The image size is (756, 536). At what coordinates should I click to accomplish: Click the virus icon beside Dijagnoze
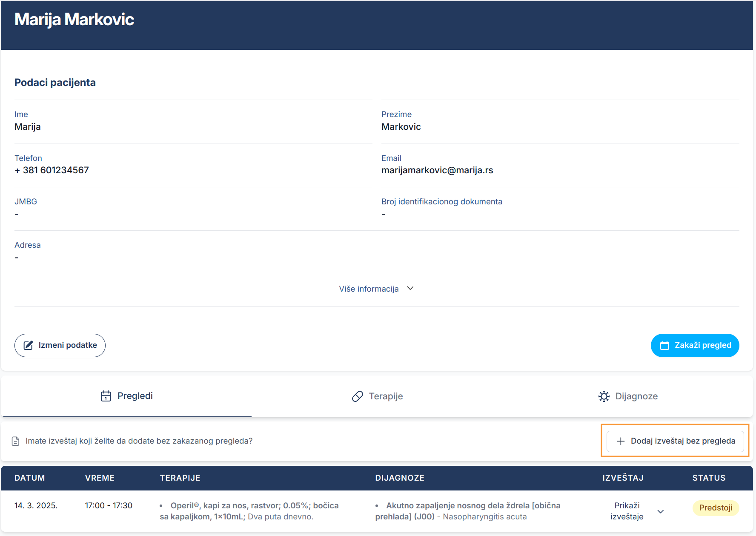(604, 396)
